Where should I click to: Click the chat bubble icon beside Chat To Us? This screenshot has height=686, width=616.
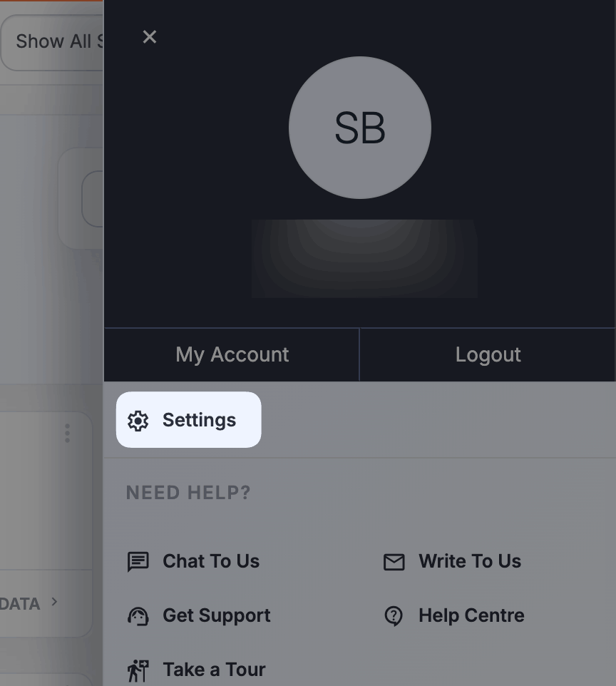[x=140, y=561]
